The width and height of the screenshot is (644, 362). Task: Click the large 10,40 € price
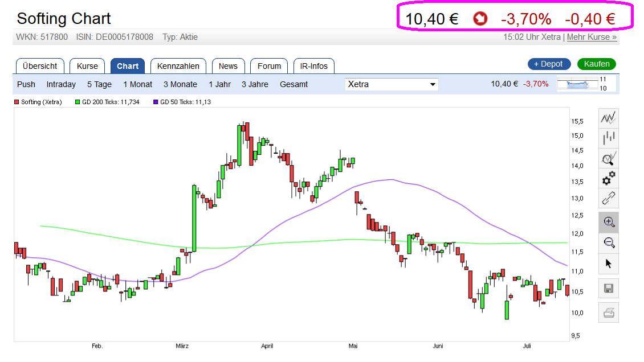coord(431,19)
